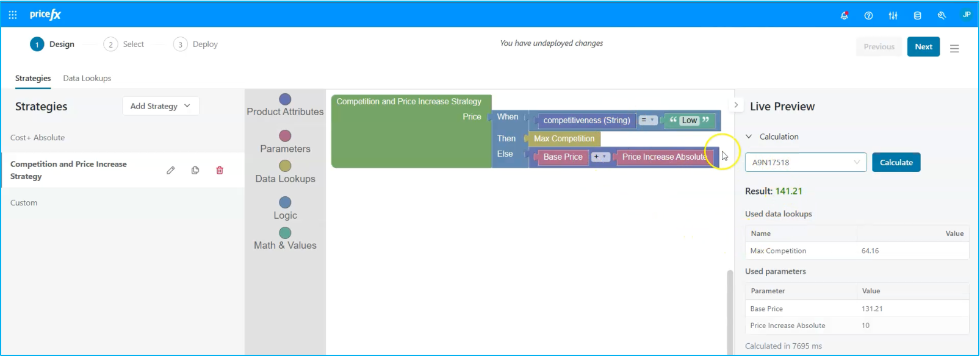This screenshot has width=980, height=356.
Task: Open the A9N17518 product dropdown
Action: coord(805,162)
